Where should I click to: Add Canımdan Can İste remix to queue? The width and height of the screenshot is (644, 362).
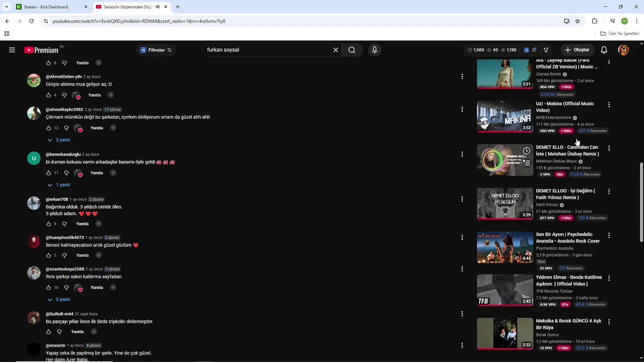pyautogui.click(x=526, y=162)
